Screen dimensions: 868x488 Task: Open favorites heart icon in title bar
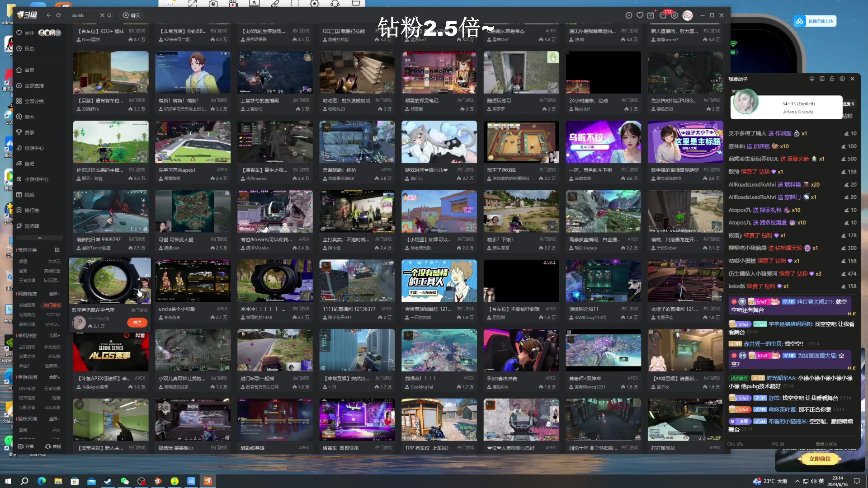[640, 15]
